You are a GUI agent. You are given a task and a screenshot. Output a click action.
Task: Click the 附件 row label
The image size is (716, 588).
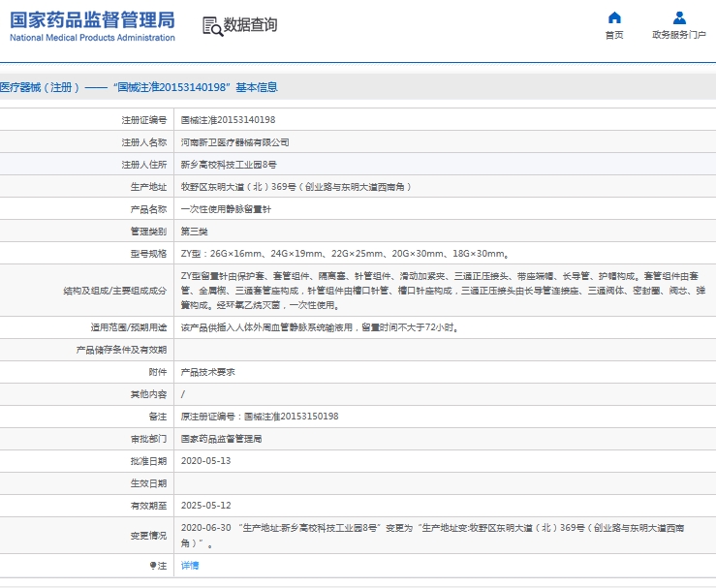pos(158,372)
